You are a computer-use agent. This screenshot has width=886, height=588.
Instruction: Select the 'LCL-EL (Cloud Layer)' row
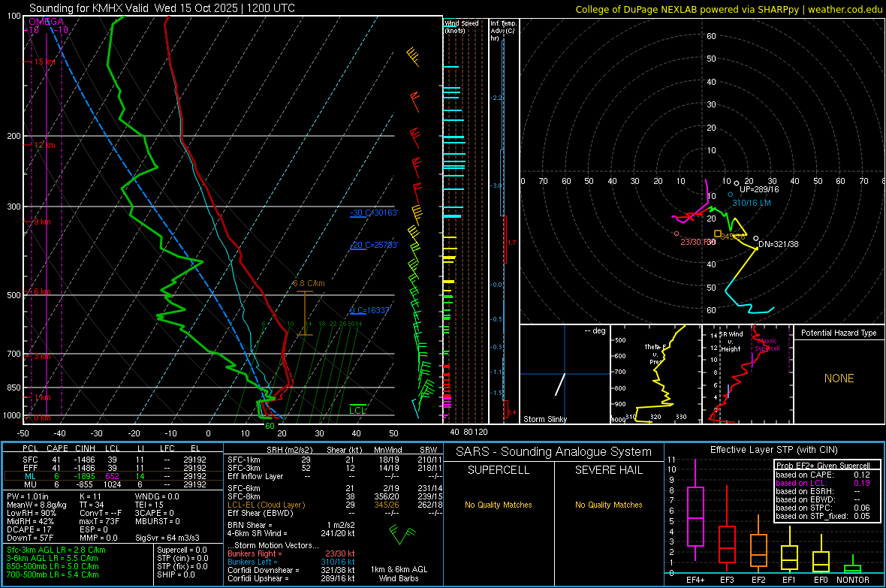click(x=333, y=505)
